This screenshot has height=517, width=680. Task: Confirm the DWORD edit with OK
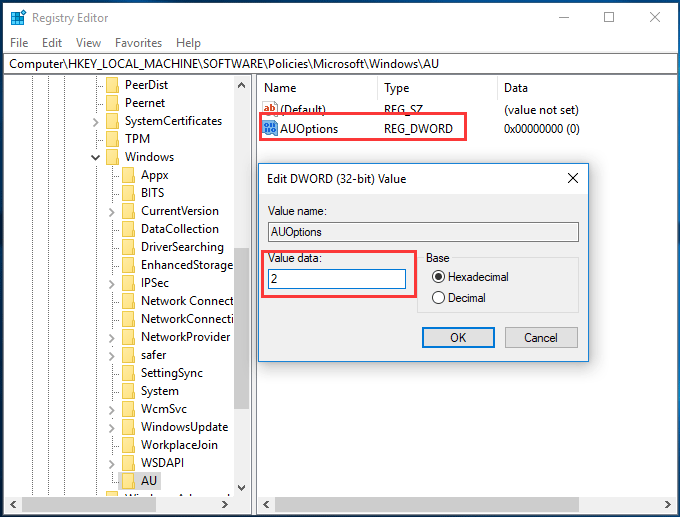point(458,337)
